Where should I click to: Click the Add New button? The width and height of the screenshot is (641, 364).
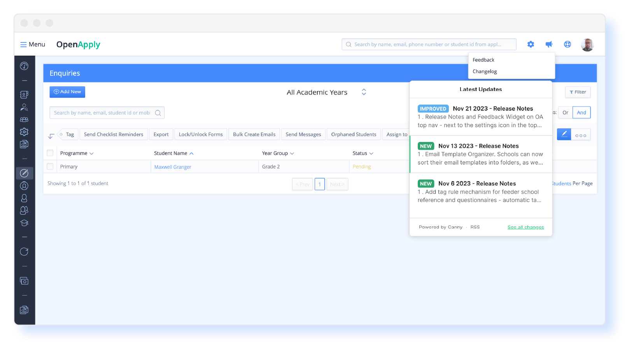67,92
